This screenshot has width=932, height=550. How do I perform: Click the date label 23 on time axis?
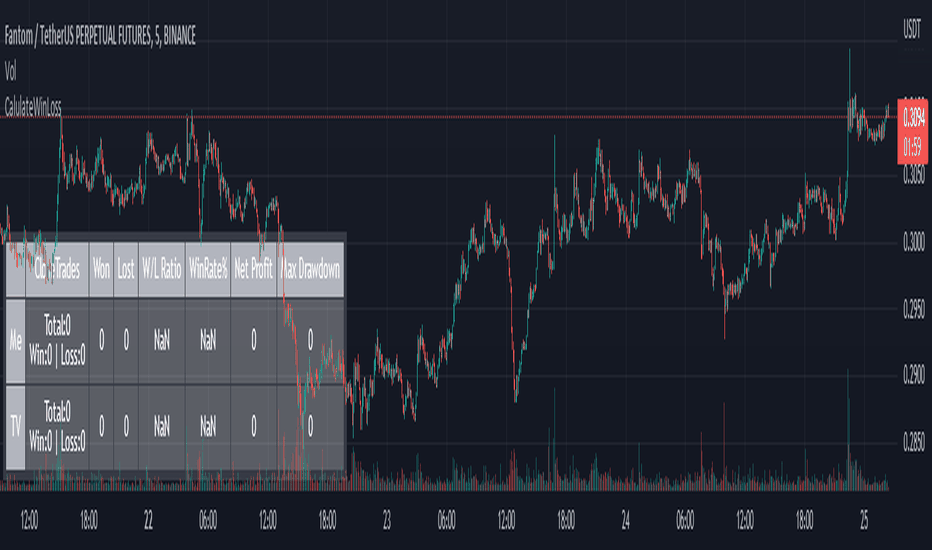pyautogui.click(x=387, y=520)
